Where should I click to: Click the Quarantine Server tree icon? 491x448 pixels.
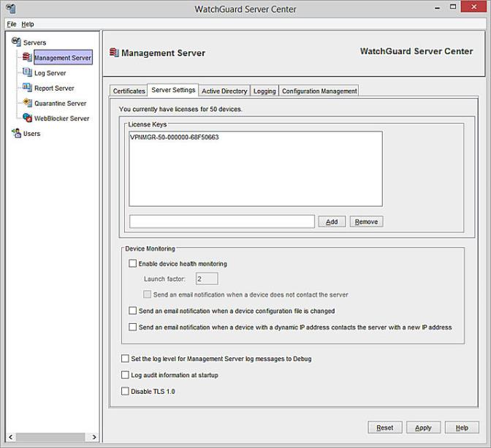click(27, 103)
